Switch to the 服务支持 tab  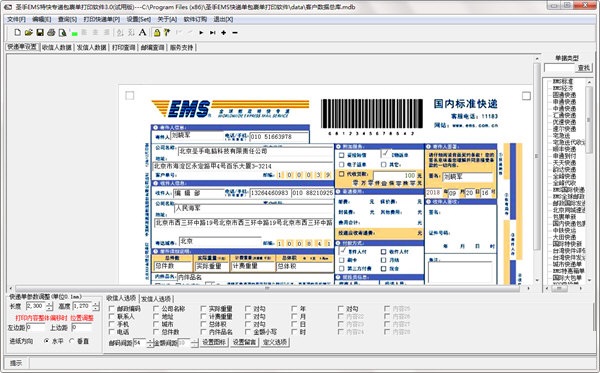182,47
